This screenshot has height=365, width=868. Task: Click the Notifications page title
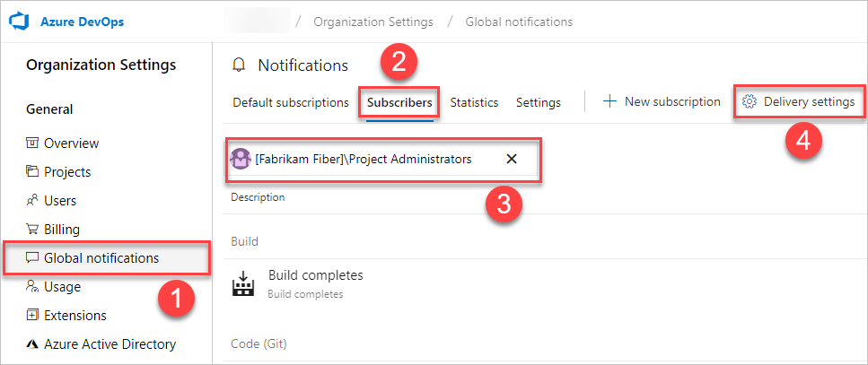302,65
